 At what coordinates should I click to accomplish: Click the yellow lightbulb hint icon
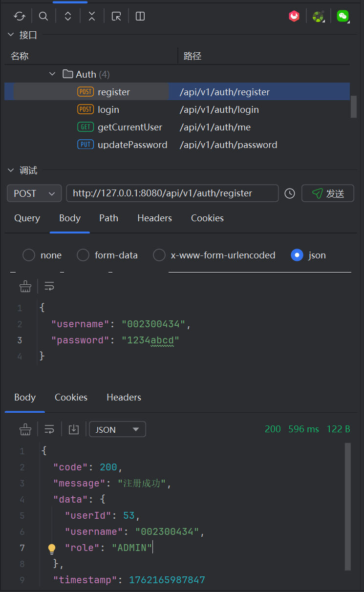coord(52,549)
